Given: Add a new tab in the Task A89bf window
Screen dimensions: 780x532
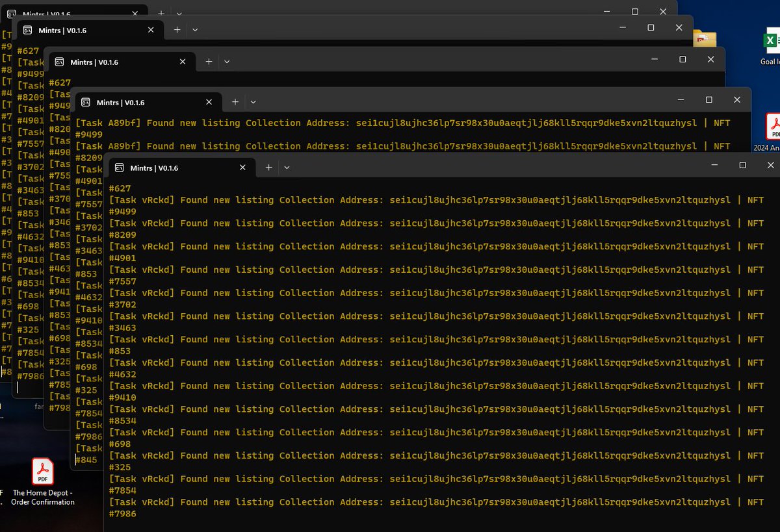Looking at the screenshot, I should coord(235,102).
